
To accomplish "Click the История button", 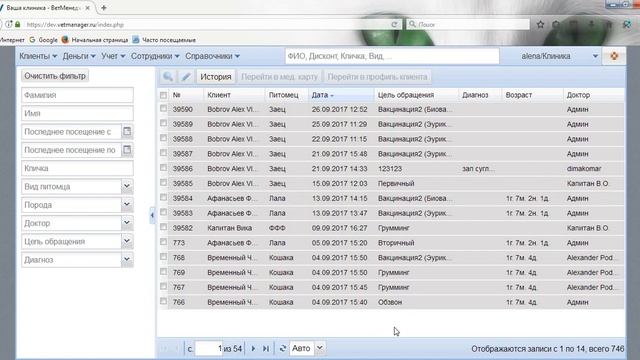I will (x=216, y=77).
